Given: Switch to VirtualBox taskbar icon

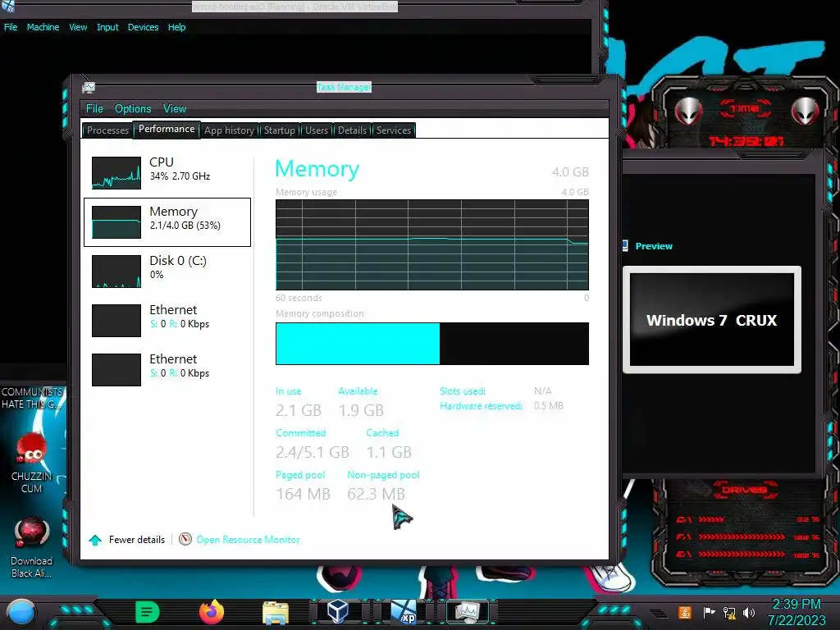Looking at the screenshot, I should pos(338,611).
